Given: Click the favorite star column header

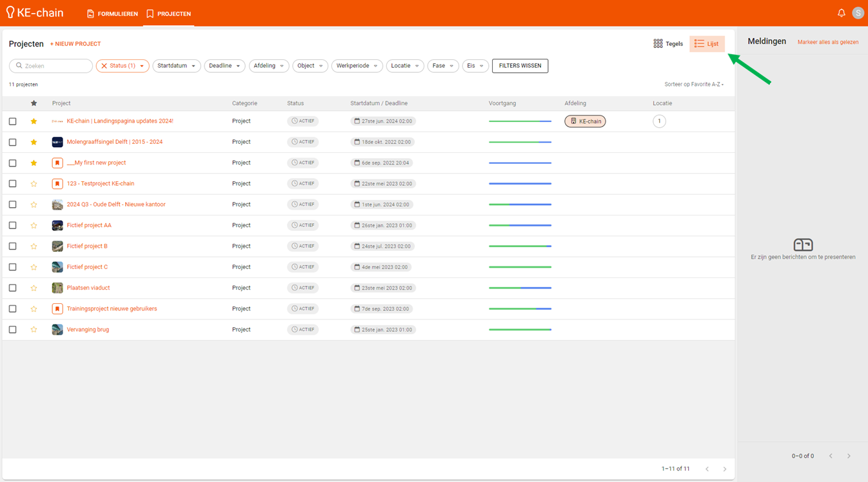Looking at the screenshot, I should click(34, 103).
